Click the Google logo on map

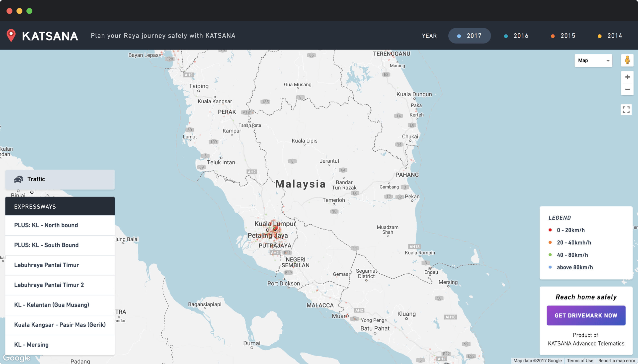point(16,358)
